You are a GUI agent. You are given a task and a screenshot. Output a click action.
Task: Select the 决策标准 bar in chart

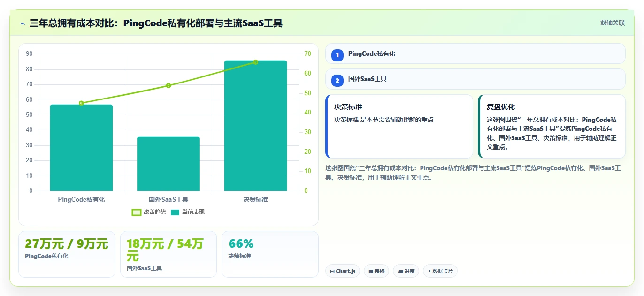pos(255,126)
